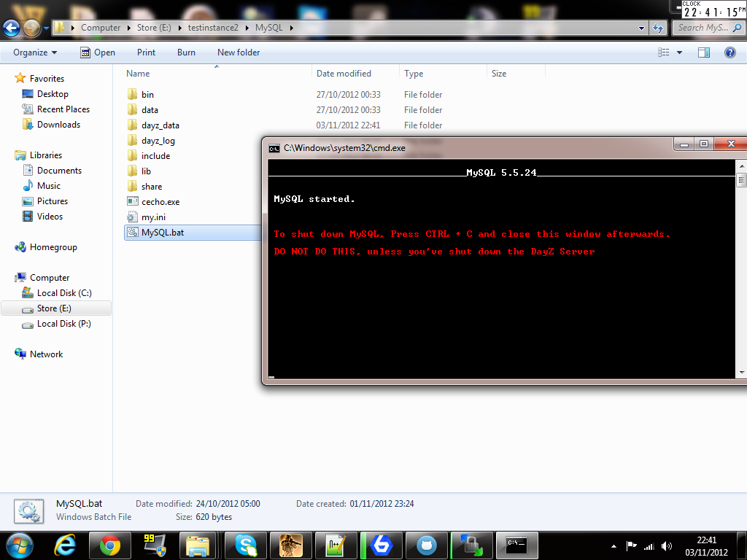Select Network in the navigation pane
Viewport: 747px width, 560px height.
46,354
